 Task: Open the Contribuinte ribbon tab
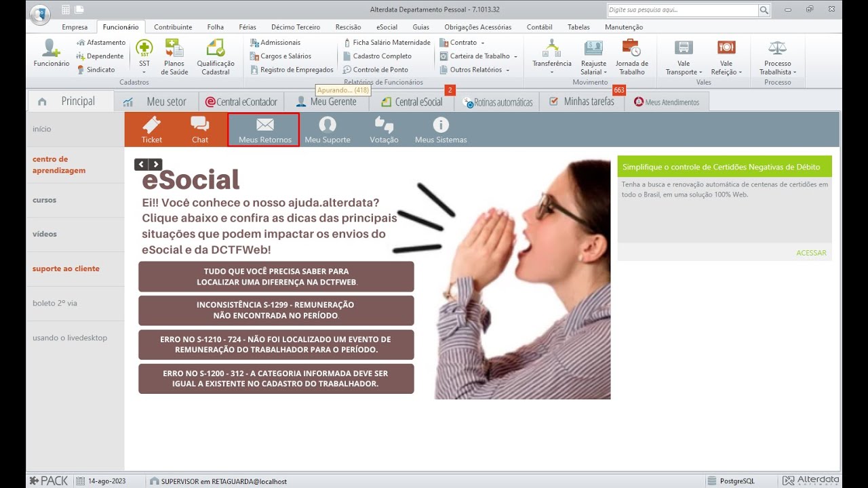pyautogui.click(x=173, y=27)
